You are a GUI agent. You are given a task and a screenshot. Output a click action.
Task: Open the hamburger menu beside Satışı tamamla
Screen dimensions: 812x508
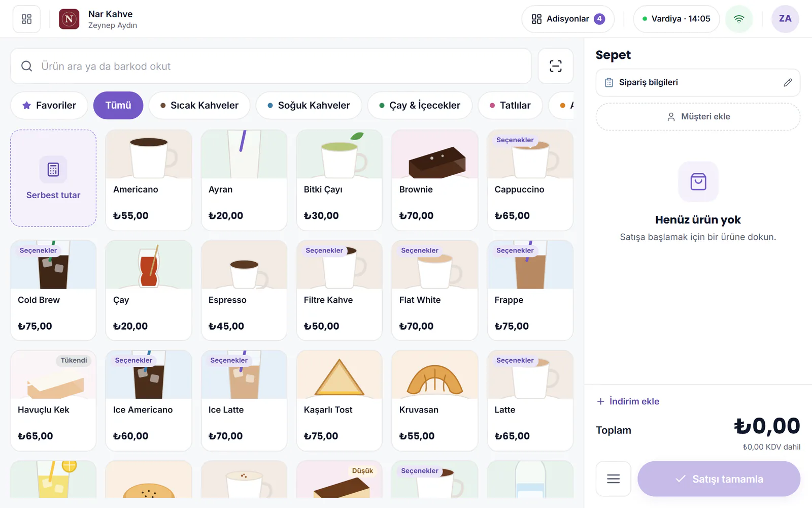pyautogui.click(x=614, y=479)
